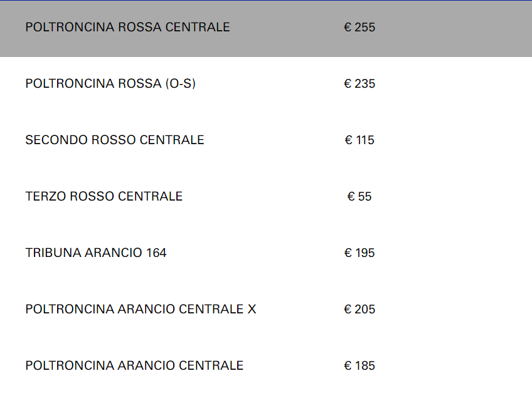Click the POLTRONCINA ROSSA CENTRALE label
532x408 pixels.
pos(127,28)
